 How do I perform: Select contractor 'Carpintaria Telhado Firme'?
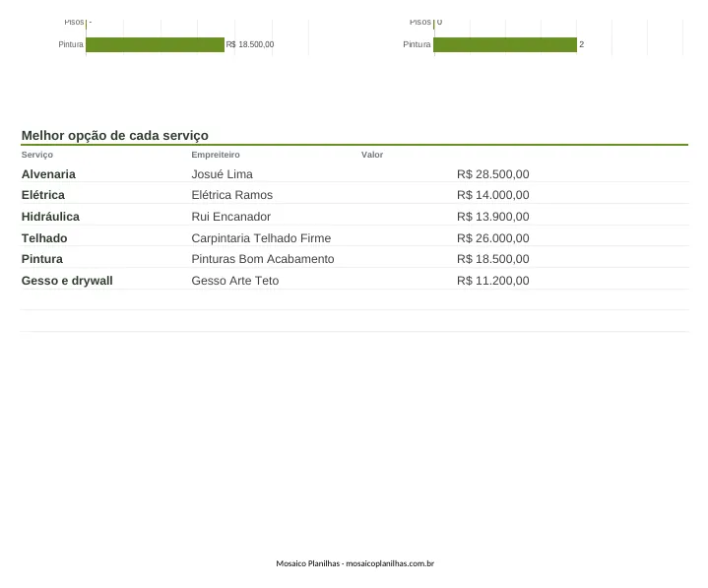(261, 238)
